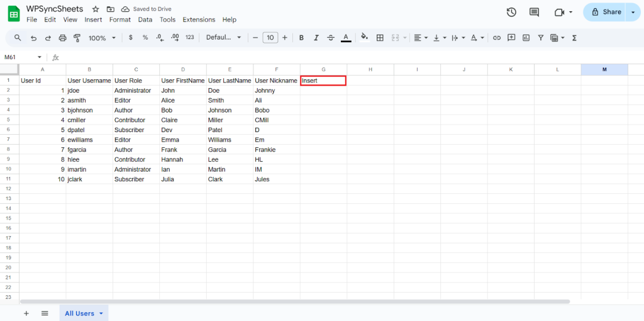Open the Tools menu
644x321 pixels.
[167, 20]
